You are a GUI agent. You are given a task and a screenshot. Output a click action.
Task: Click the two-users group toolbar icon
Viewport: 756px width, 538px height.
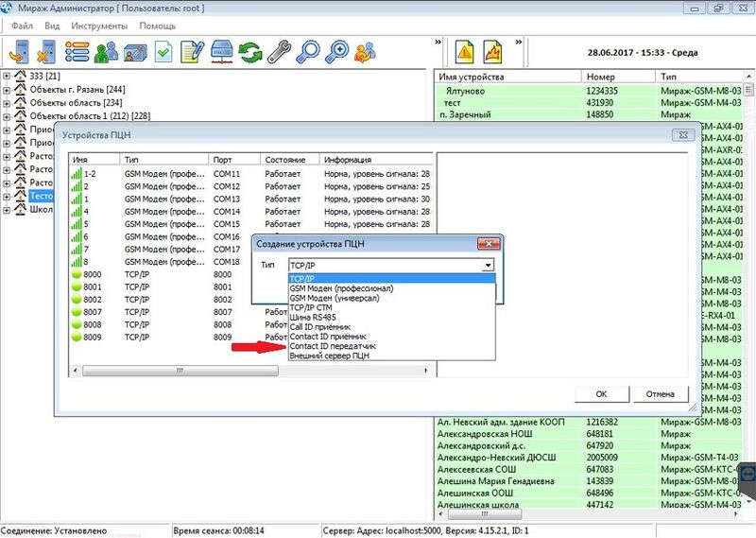tap(107, 51)
